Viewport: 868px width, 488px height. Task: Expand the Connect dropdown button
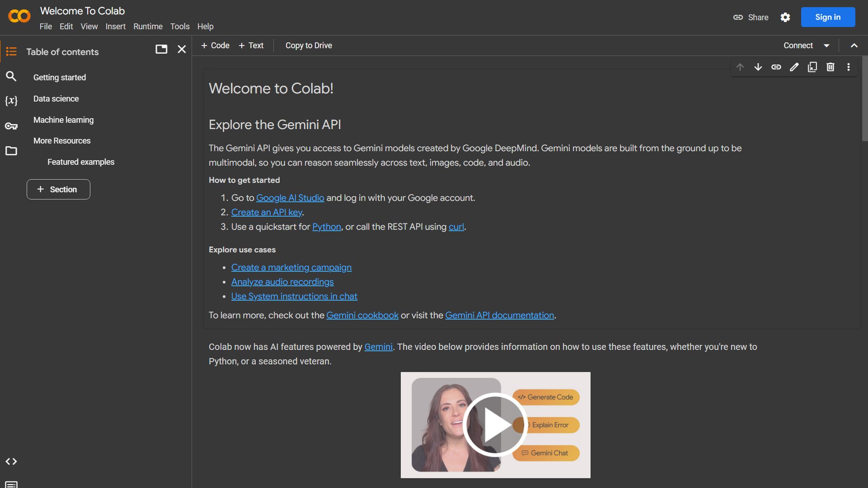point(825,45)
